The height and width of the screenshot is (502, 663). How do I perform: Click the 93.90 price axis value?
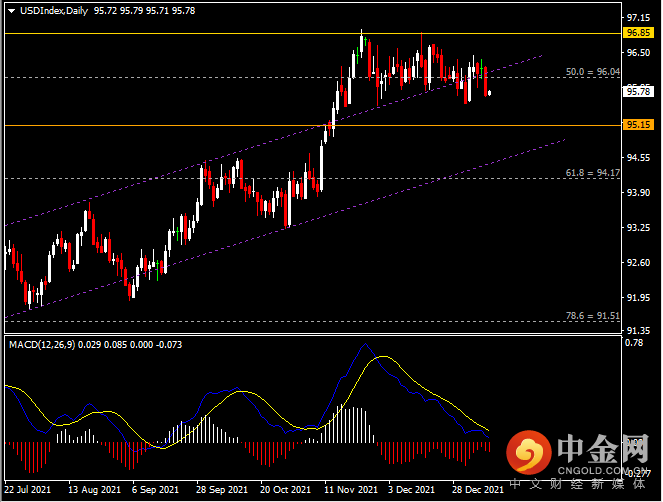[638, 193]
